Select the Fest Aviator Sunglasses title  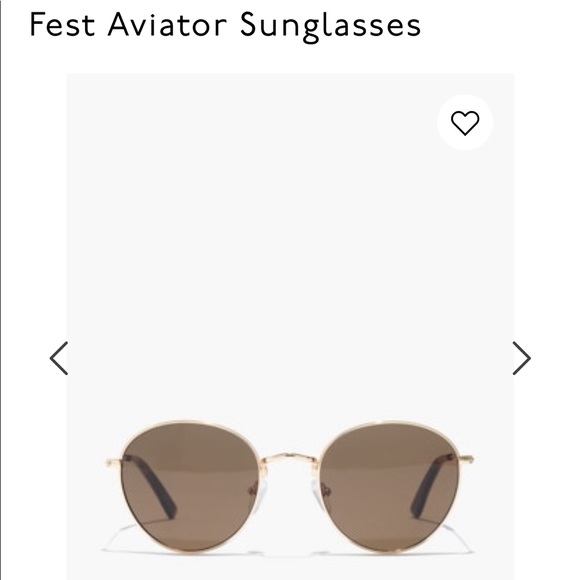(x=225, y=26)
